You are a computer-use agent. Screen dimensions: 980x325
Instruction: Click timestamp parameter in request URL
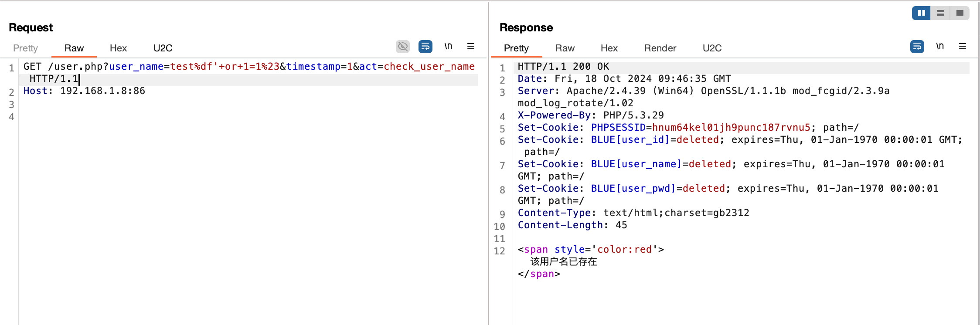coord(313,66)
